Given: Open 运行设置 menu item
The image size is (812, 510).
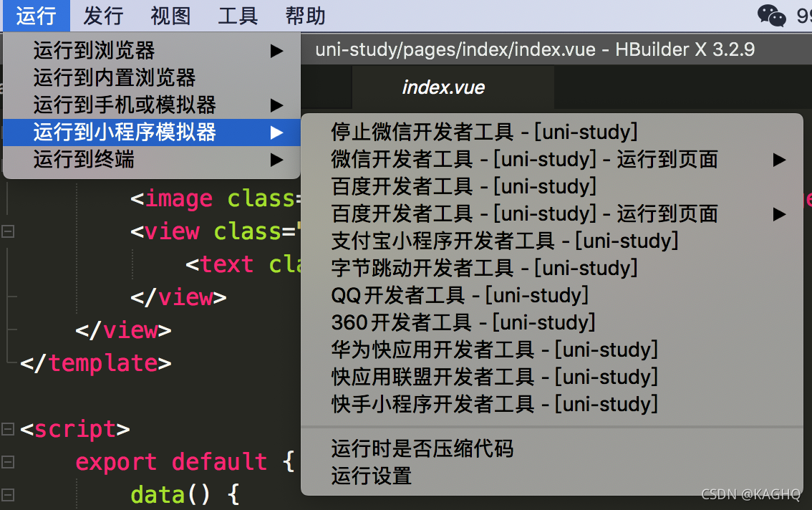Looking at the screenshot, I should [552, 476].
